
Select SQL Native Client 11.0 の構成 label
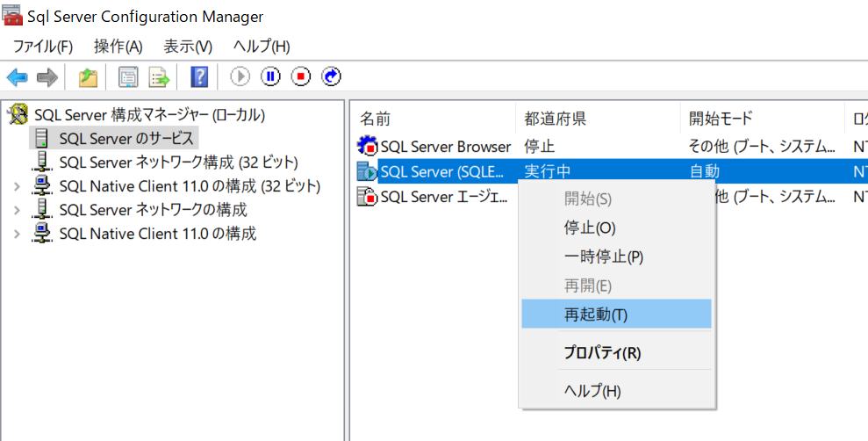[158, 234]
